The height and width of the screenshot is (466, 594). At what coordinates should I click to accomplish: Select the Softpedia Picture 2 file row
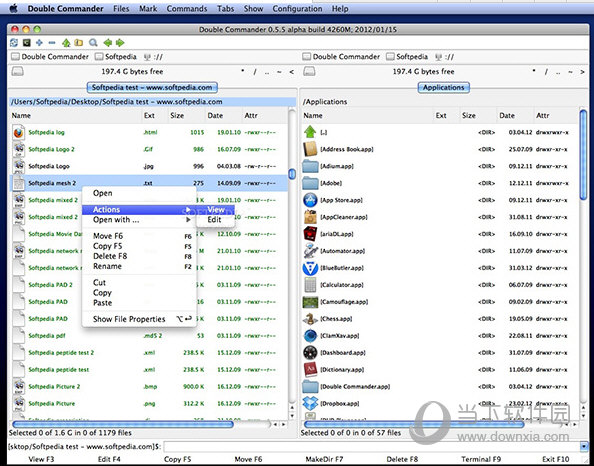pos(148,387)
